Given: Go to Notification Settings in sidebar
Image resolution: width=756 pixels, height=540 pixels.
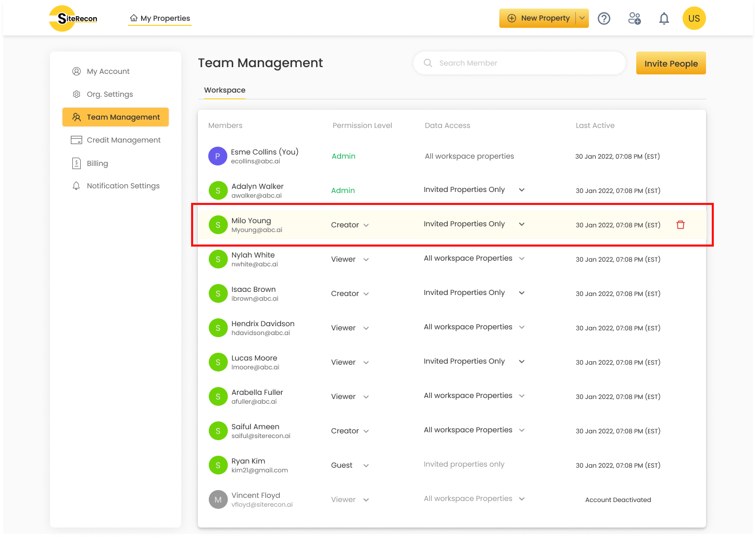Looking at the screenshot, I should [123, 186].
